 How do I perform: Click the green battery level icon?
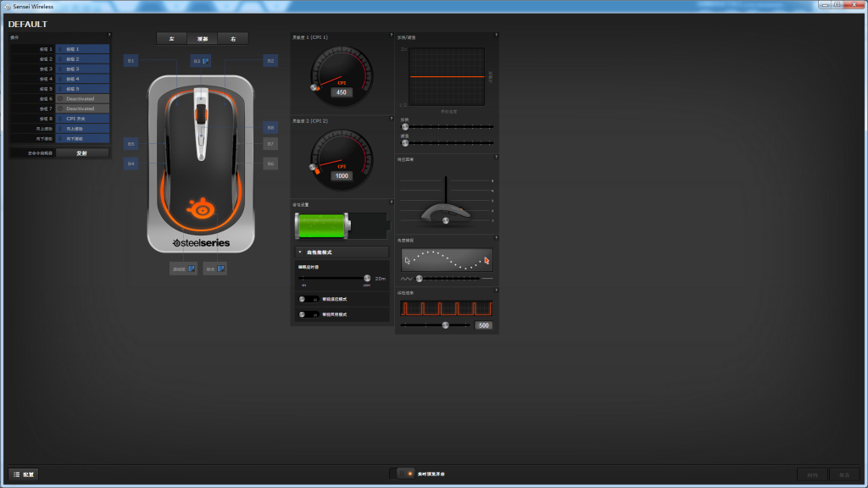click(x=322, y=225)
